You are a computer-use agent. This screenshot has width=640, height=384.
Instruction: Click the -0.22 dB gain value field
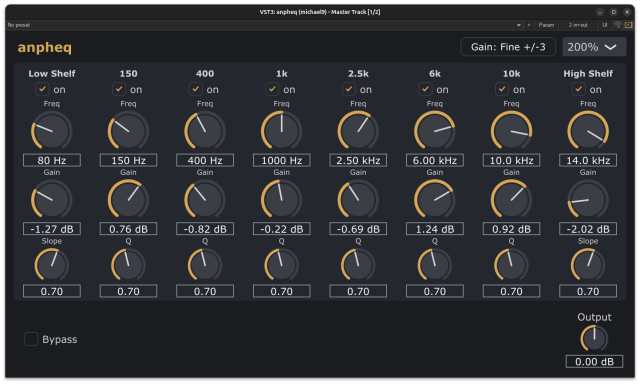coord(282,229)
